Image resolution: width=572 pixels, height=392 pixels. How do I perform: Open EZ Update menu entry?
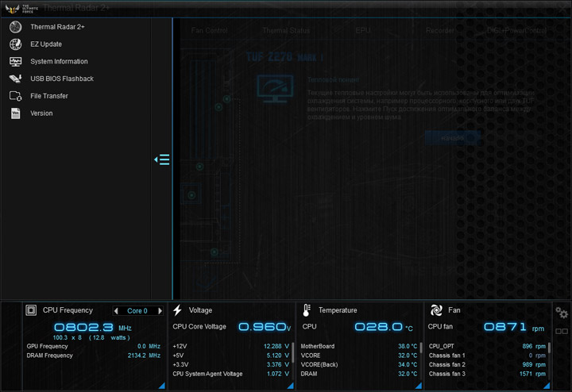[x=46, y=44]
